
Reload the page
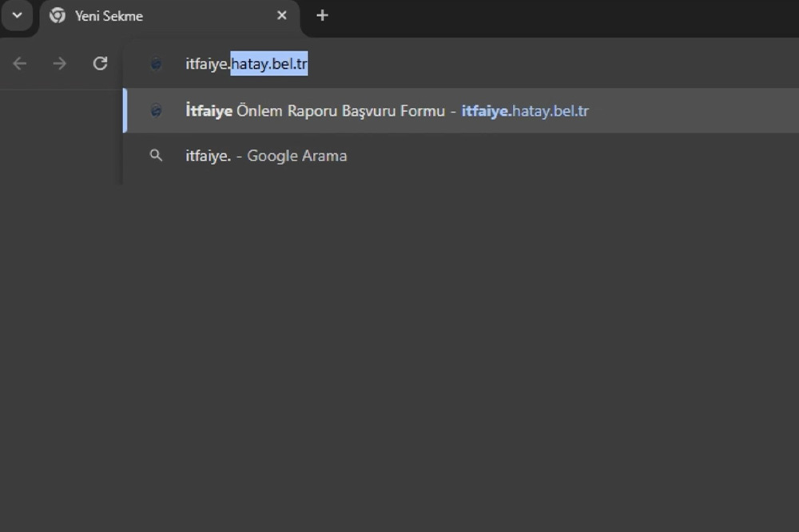point(100,63)
